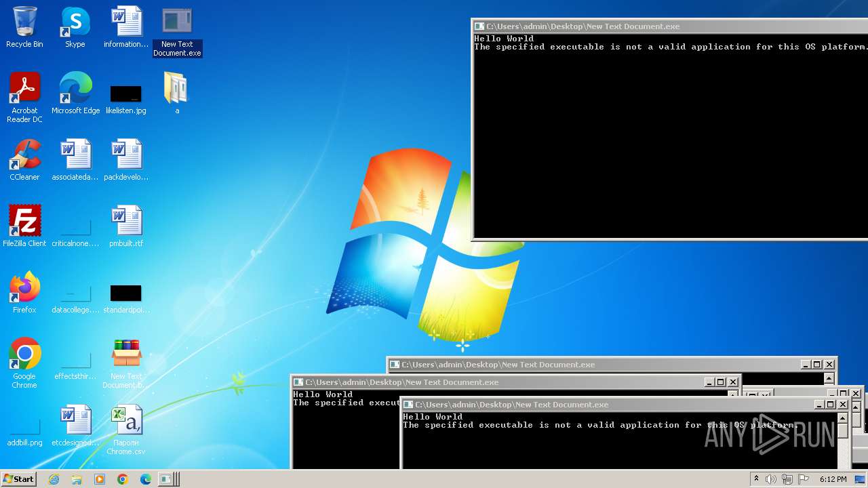The height and width of the screenshot is (488, 868).
Task: Select the pmbuilt.rtf file icon
Action: click(126, 226)
